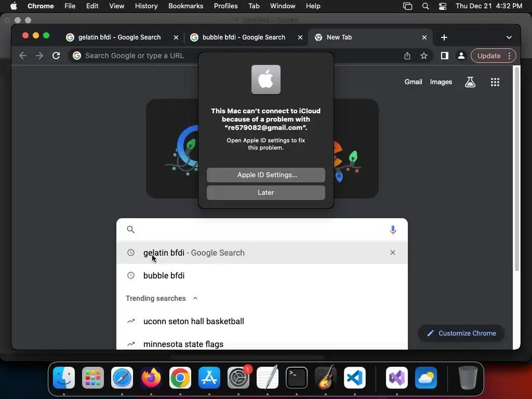Image resolution: width=532 pixels, height=399 pixels.
Task: Dismiss the iCloud dialog with Later
Action: [265, 192]
